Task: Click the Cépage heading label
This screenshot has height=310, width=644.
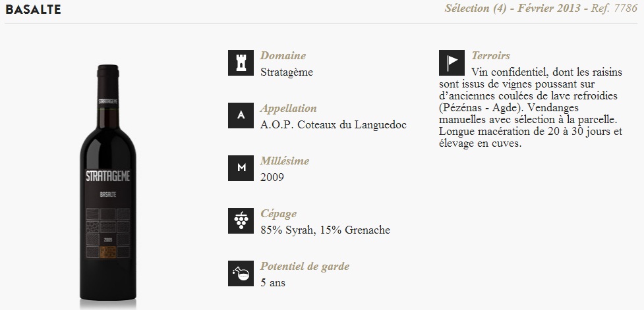Action: pos(278,214)
